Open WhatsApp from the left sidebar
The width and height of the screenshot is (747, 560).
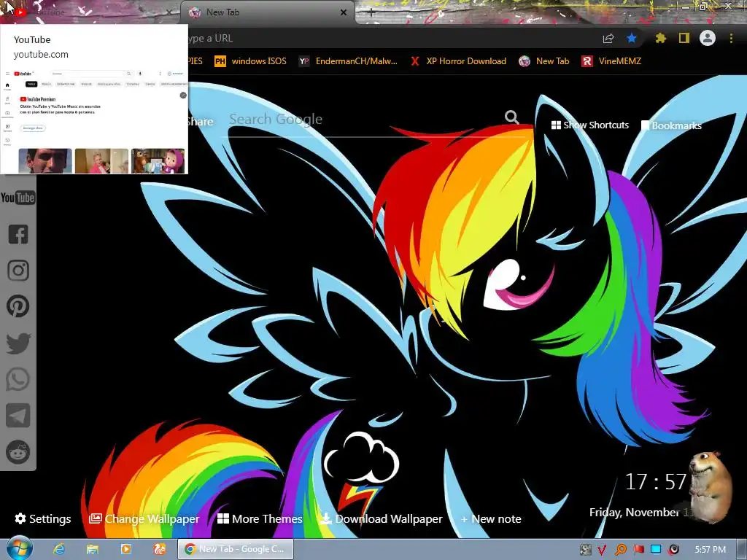tap(18, 379)
